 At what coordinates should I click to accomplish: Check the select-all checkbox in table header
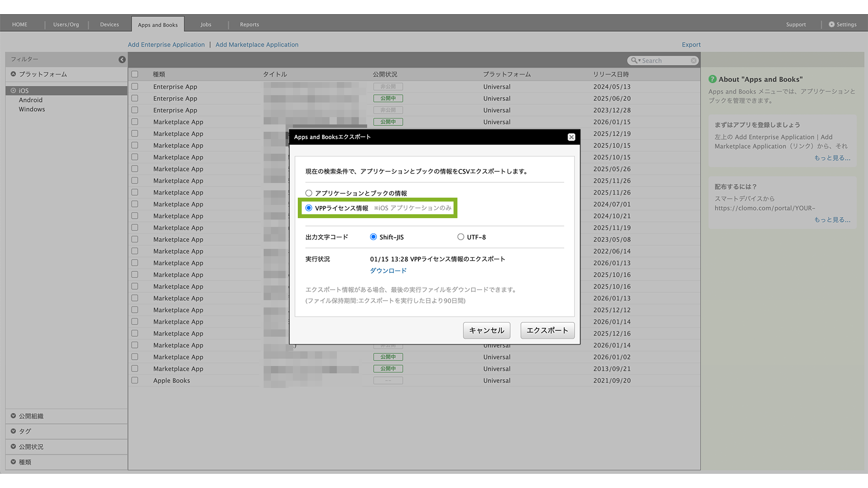[135, 74]
